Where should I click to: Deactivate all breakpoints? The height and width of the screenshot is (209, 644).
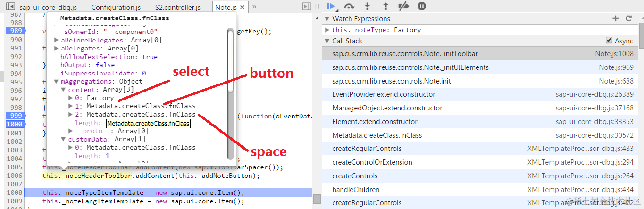403,6
